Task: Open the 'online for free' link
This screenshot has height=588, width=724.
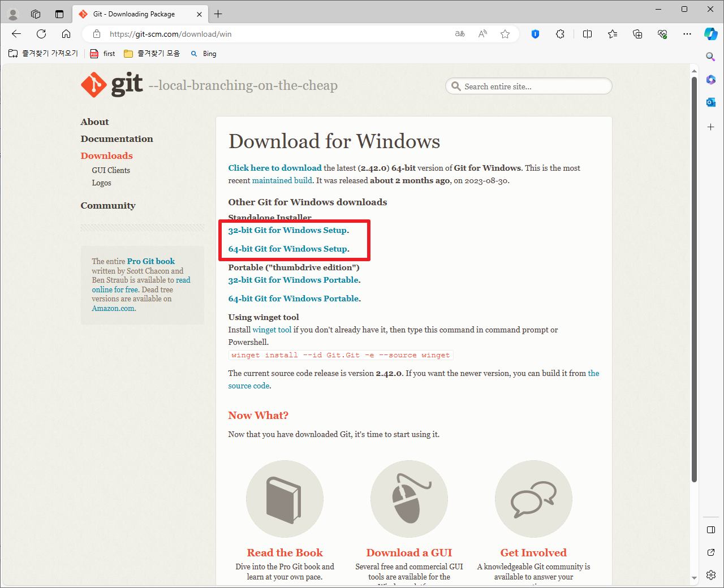Action: click(x=115, y=289)
